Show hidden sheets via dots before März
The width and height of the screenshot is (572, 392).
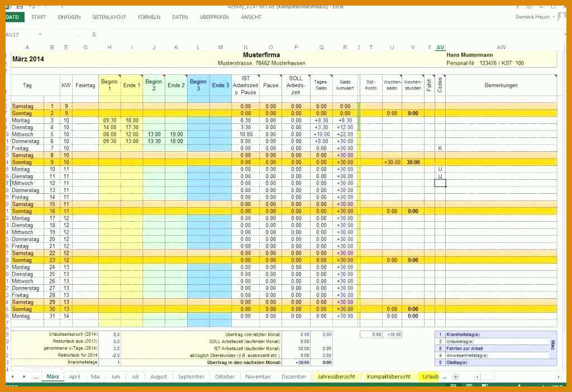(36, 377)
